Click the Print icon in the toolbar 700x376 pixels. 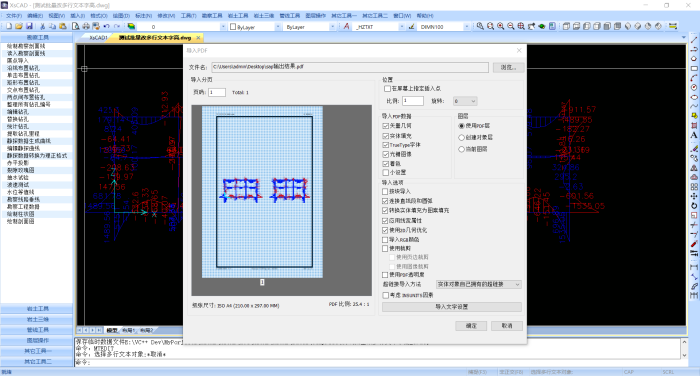[86, 27]
